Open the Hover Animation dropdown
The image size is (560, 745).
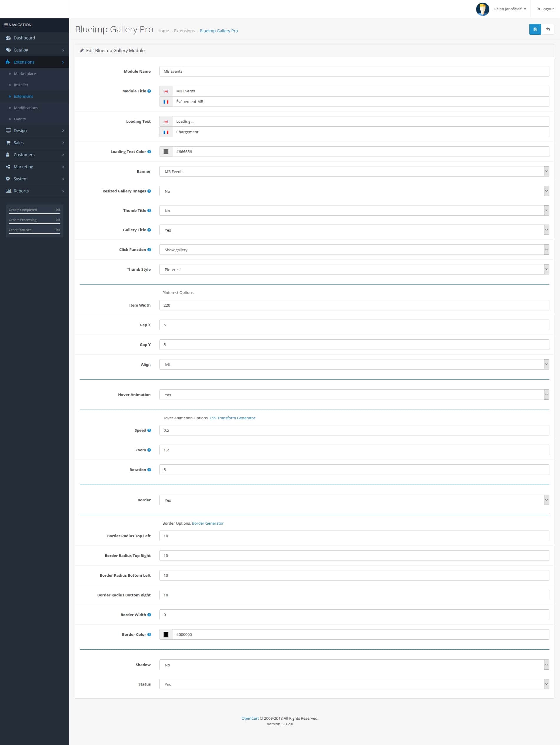pos(354,395)
